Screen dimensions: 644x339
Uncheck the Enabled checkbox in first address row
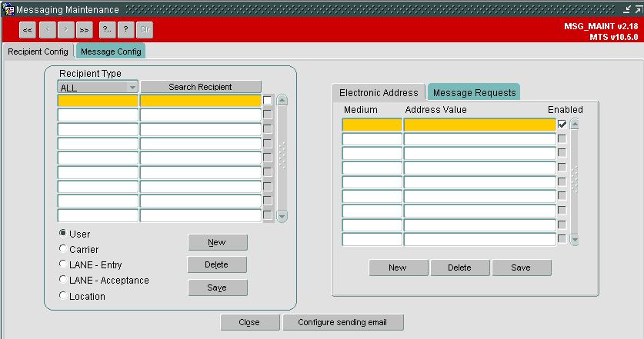point(562,125)
